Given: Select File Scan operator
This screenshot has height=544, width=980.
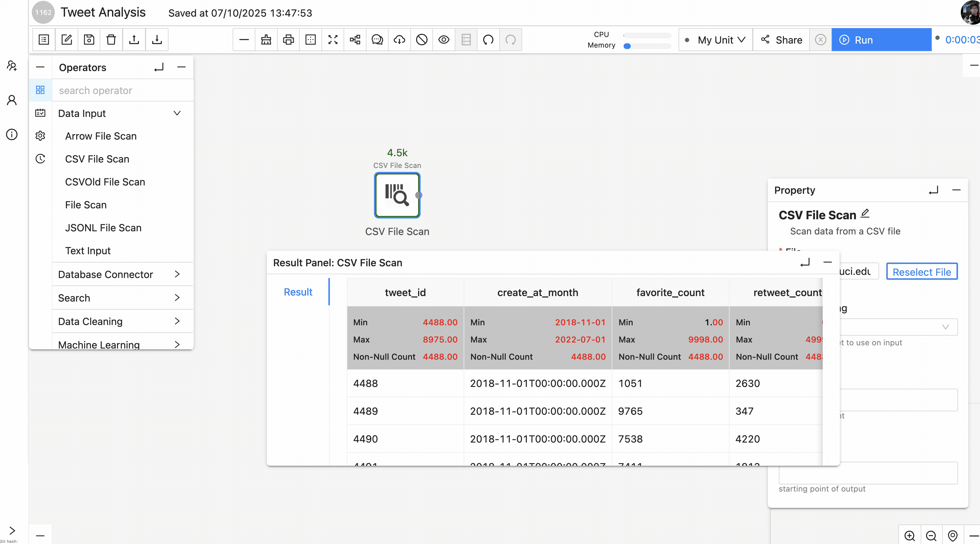Looking at the screenshot, I should click(x=86, y=205).
